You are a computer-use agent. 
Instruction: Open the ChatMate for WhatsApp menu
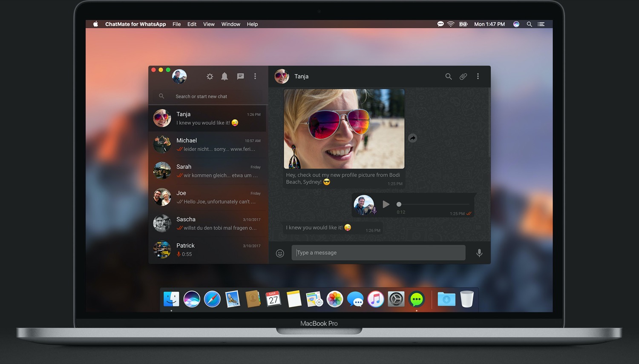135,24
